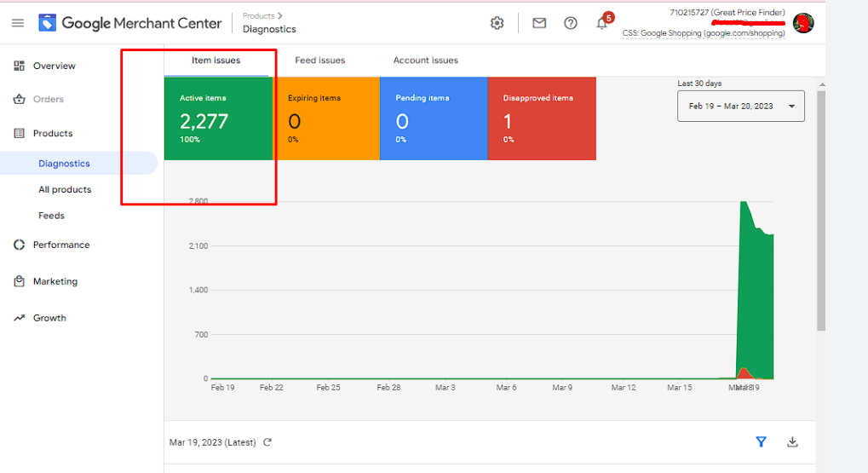Switch to the Item issues tab
This screenshot has width=868, height=473.
(x=216, y=61)
